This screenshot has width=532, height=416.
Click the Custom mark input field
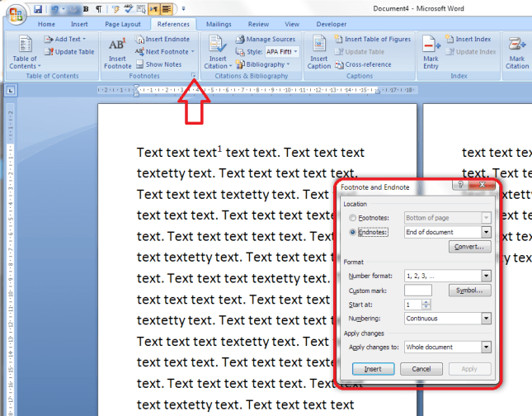(418, 291)
